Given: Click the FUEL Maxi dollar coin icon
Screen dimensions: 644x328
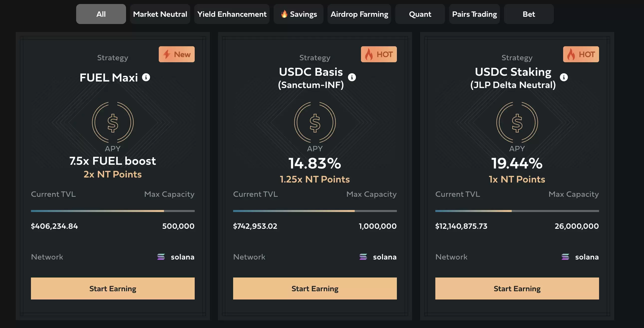Looking at the screenshot, I should [x=113, y=122].
